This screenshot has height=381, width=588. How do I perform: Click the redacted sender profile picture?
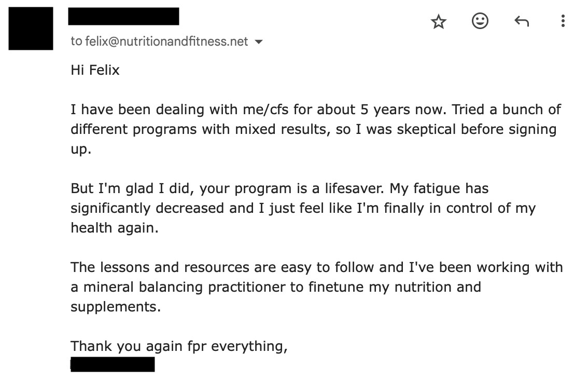[31, 29]
